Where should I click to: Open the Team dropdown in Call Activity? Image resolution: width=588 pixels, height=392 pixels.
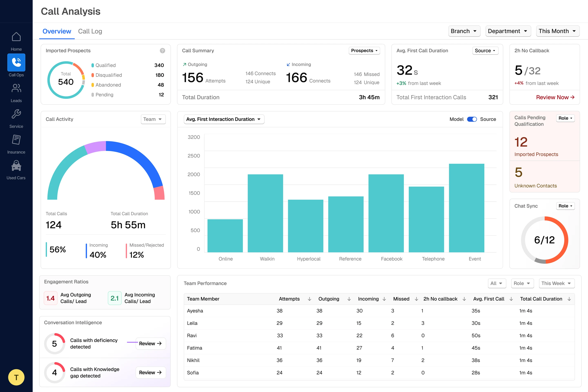153,119
